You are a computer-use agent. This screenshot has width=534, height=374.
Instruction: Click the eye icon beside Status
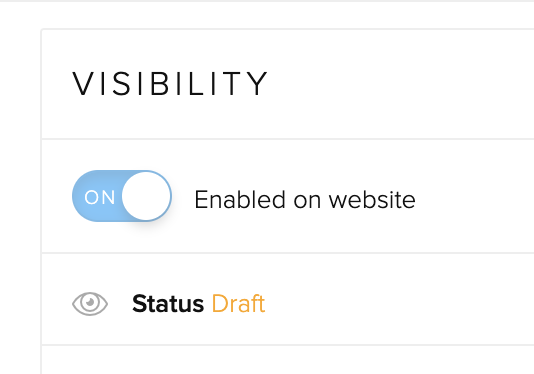(90, 303)
